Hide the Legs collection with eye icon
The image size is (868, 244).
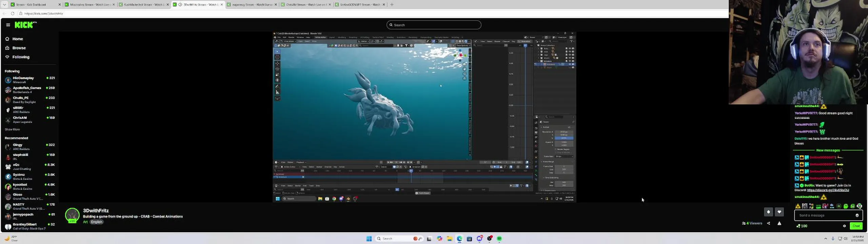pyautogui.click(x=570, y=55)
